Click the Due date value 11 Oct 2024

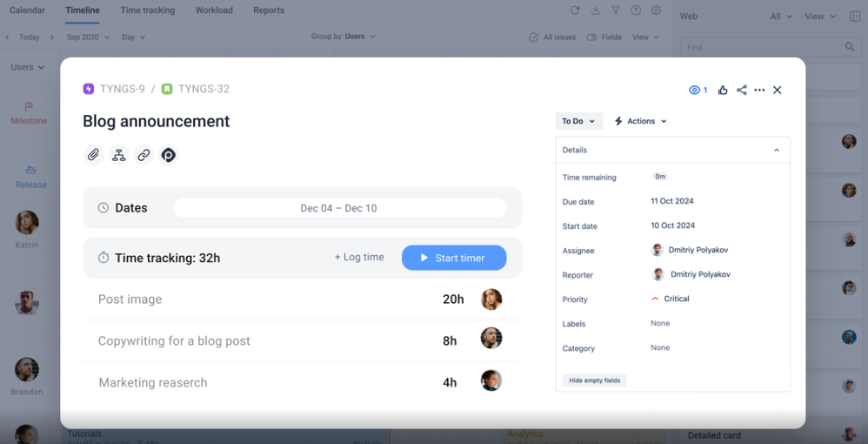(x=672, y=201)
